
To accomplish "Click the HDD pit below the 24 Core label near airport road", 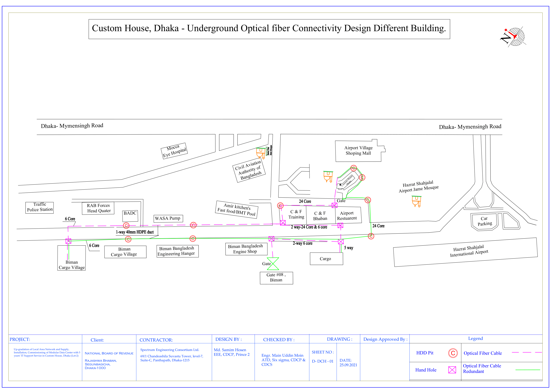I will (x=371, y=236).
